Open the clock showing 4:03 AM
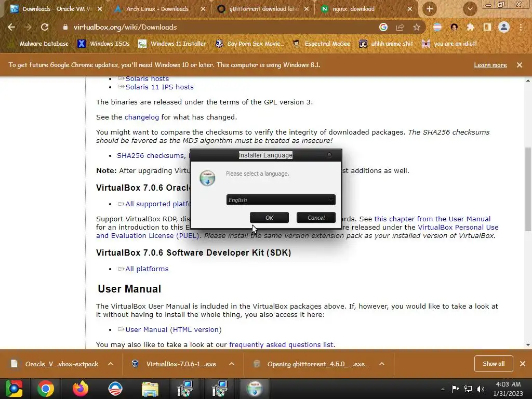The width and height of the screenshot is (532, 399). point(508,389)
